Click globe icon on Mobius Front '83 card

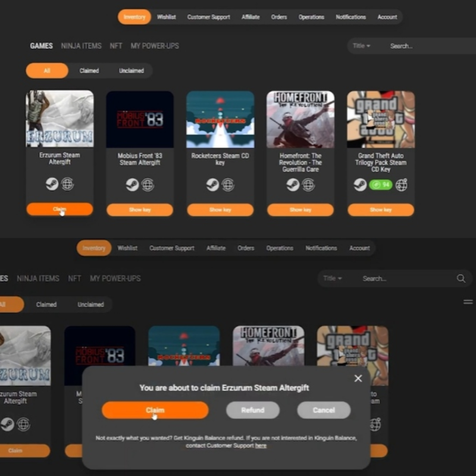(148, 185)
